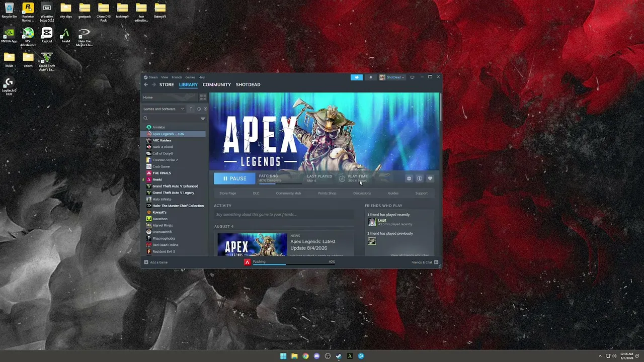Screen dimensions: 644x362
Task: Click the Add a Game plus icon
Action: [x=146, y=262]
